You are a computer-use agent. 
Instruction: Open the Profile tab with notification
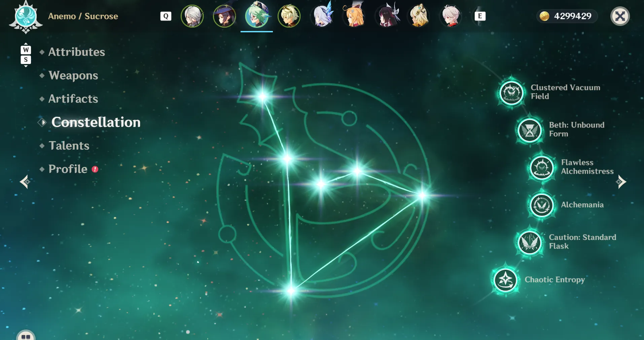[68, 169]
